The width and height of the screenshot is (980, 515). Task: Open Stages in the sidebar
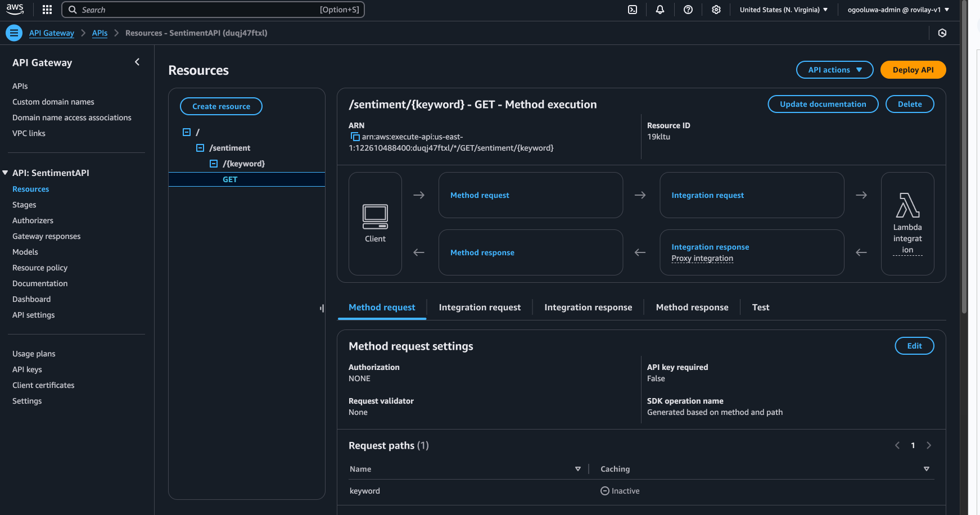[x=24, y=205]
